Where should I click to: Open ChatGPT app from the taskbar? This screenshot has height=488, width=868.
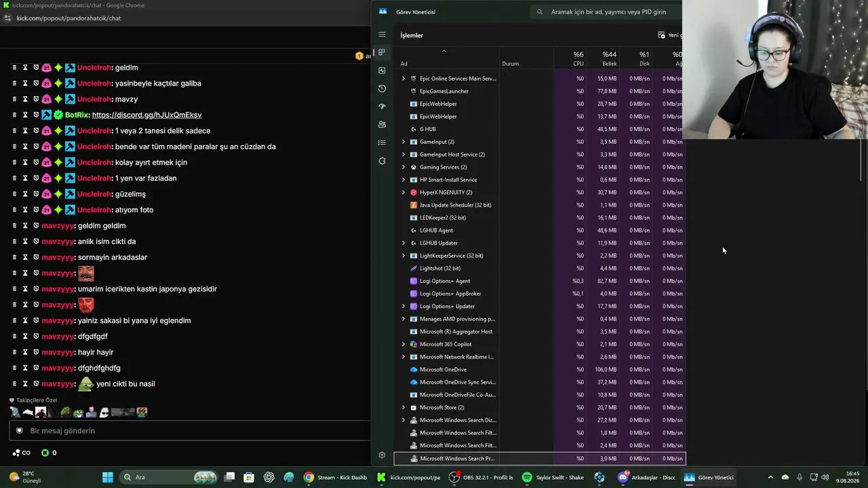[269, 477]
